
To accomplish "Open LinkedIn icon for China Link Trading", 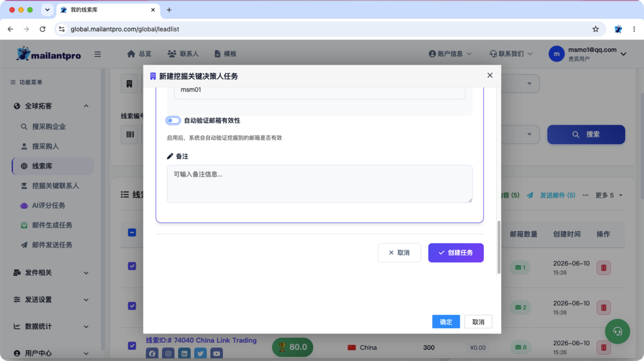I will pos(185,353).
